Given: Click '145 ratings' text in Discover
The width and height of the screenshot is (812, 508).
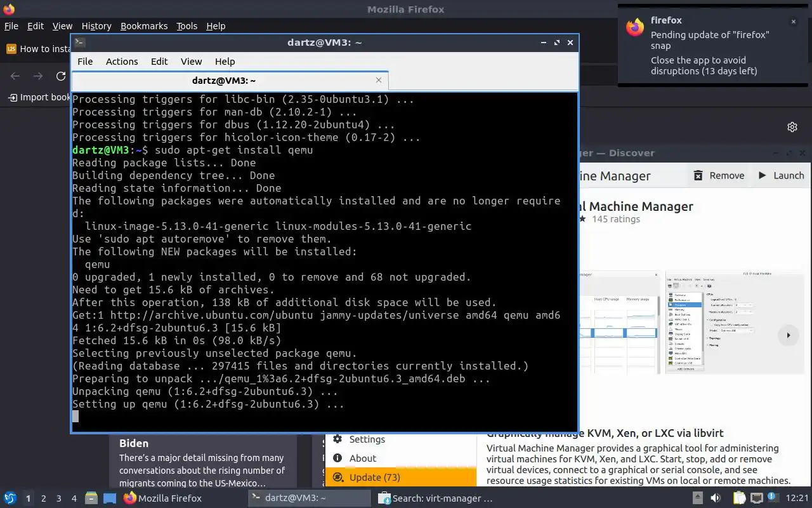Looking at the screenshot, I should (x=616, y=219).
